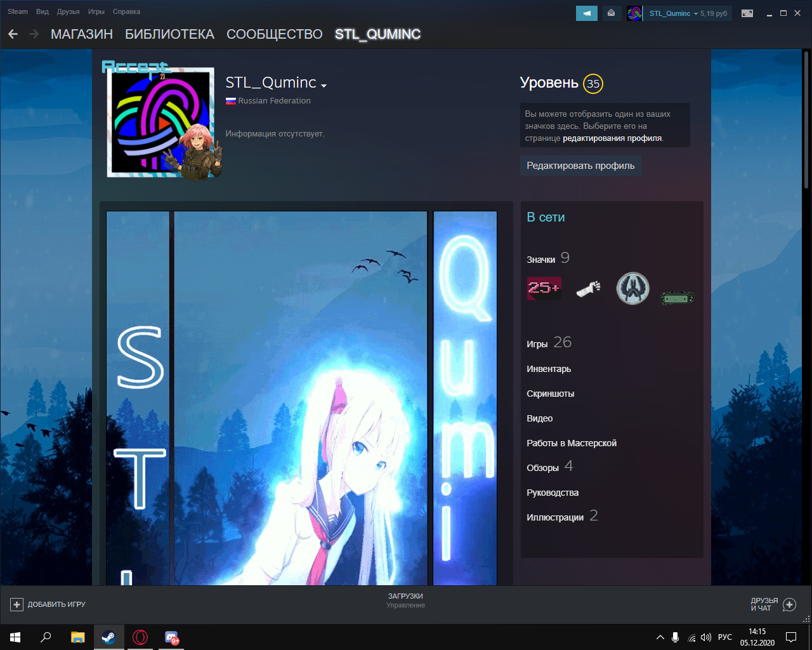812x650 pixels.
Task: Open Discord from the taskbar
Action: (x=171, y=637)
